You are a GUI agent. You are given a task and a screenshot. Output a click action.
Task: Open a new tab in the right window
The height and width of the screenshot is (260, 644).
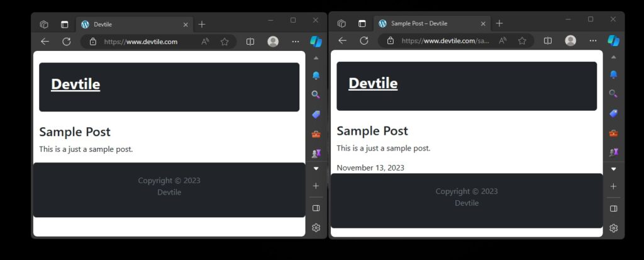tap(499, 24)
